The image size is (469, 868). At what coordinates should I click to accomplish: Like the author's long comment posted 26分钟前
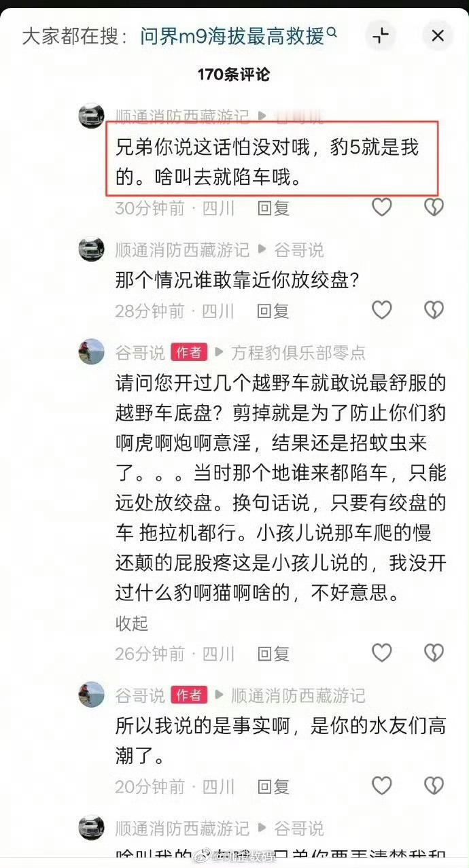click(x=381, y=653)
